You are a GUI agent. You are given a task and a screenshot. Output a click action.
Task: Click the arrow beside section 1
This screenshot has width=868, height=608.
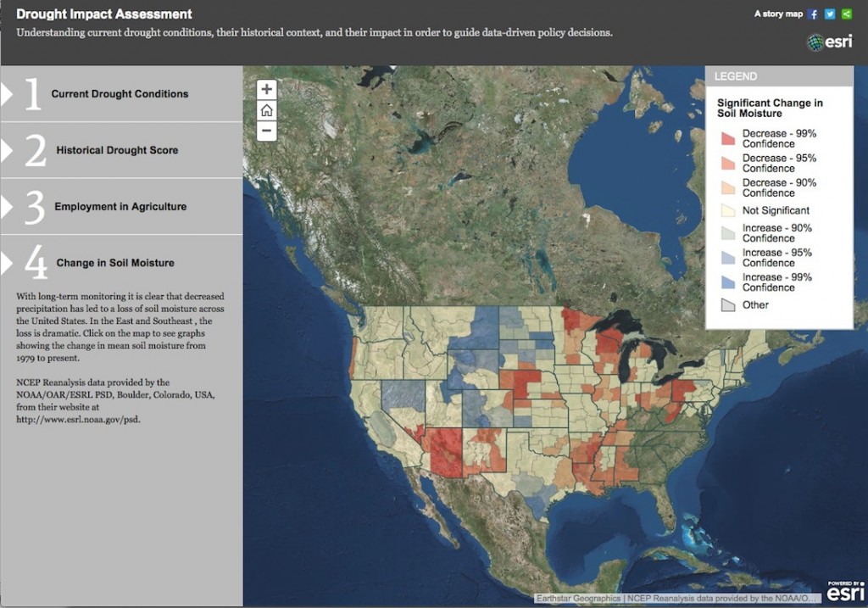[x=6, y=94]
